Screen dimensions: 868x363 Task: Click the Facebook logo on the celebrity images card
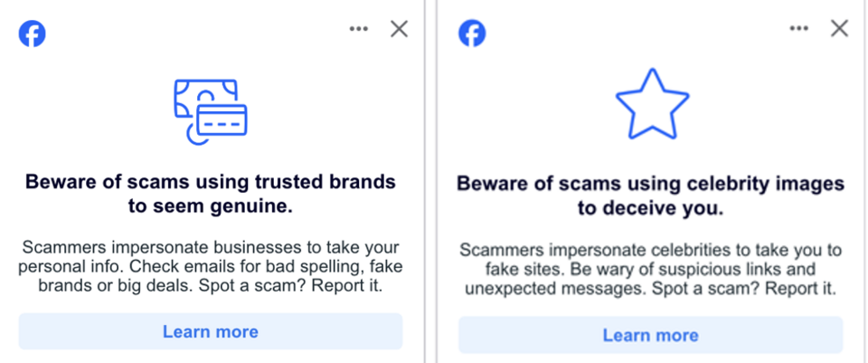click(472, 33)
